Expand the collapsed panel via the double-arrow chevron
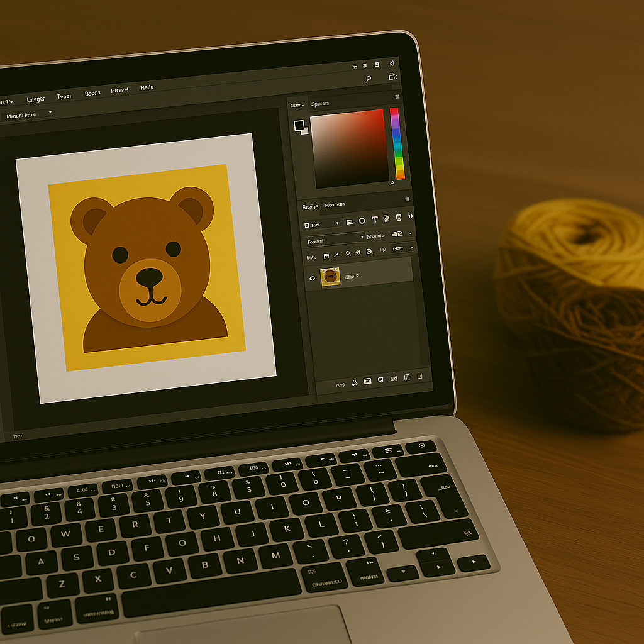This screenshot has width=644, height=644. (x=410, y=216)
